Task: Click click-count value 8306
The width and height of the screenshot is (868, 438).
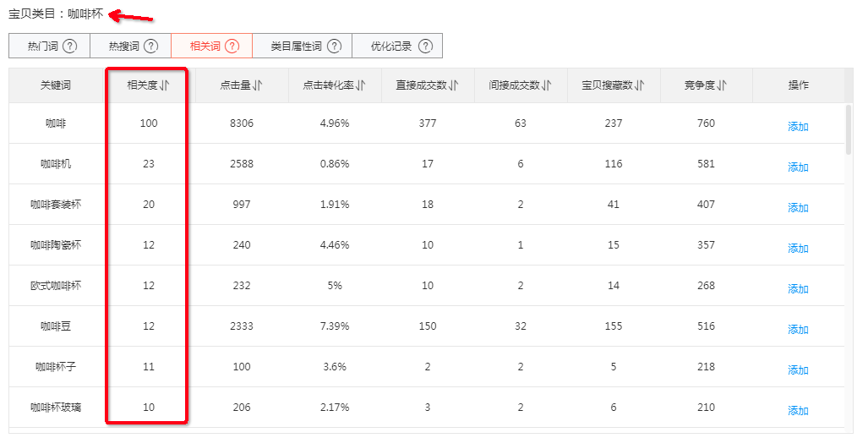Action: coord(242,123)
